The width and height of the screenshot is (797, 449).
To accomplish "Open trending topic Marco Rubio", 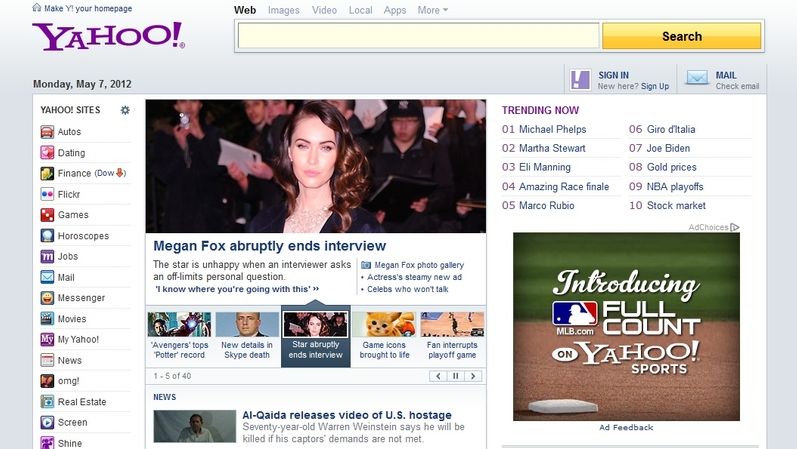I will click(x=546, y=205).
